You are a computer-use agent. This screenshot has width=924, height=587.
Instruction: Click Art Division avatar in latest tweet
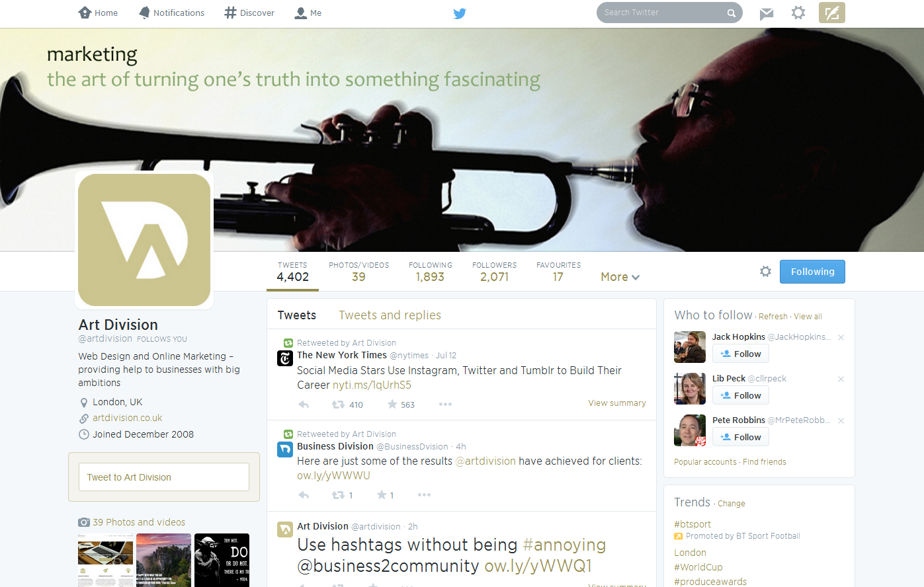point(285,529)
